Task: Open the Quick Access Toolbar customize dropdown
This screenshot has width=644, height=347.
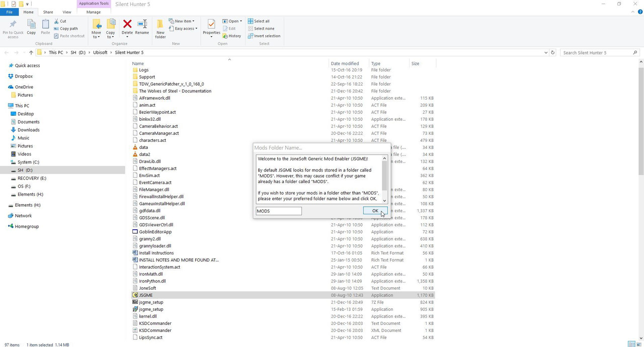Action: point(27,4)
